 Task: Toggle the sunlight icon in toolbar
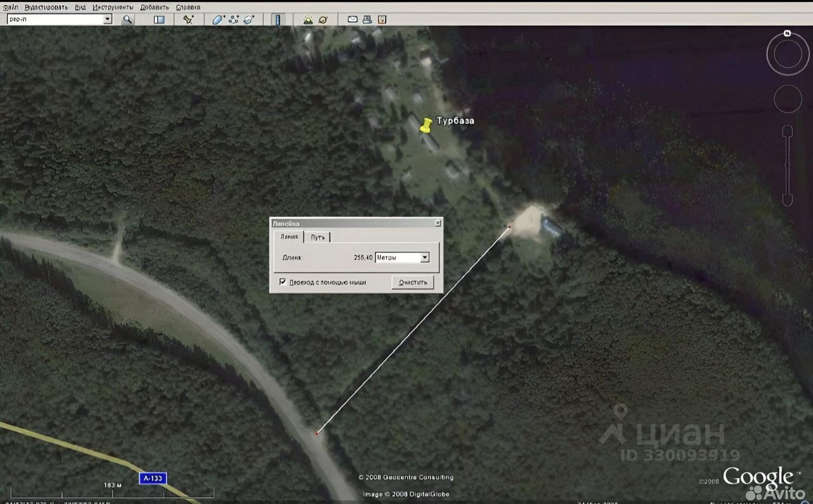[308, 20]
